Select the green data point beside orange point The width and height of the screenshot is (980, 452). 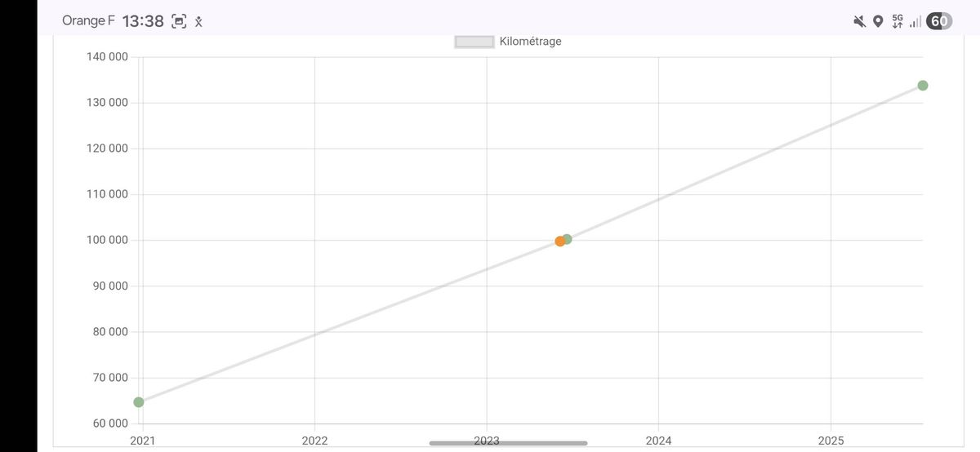(x=568, y=239)
